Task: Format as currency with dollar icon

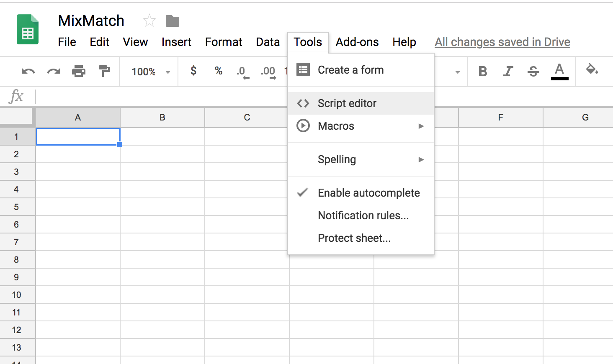Action: [x=193, y=71]
